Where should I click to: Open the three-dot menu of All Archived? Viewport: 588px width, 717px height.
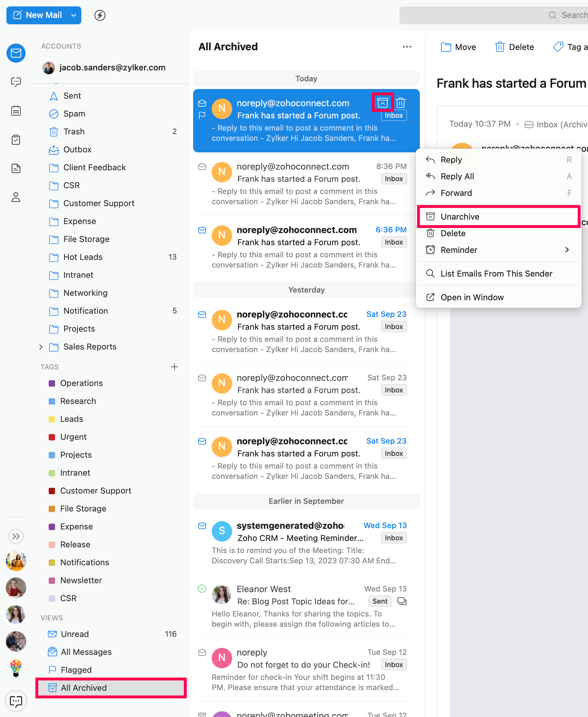click(407, 47)
